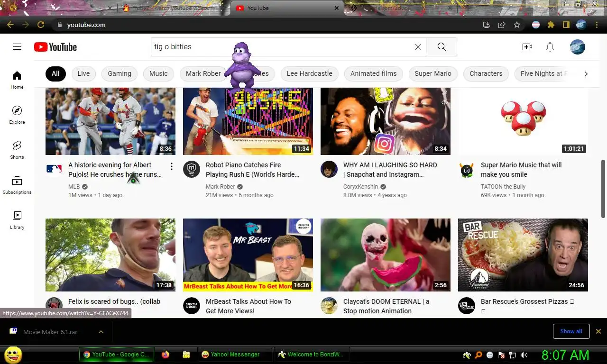Screen dimensions: 607x364
Task: Open the account avatar menu
Action: click(577, 47)
